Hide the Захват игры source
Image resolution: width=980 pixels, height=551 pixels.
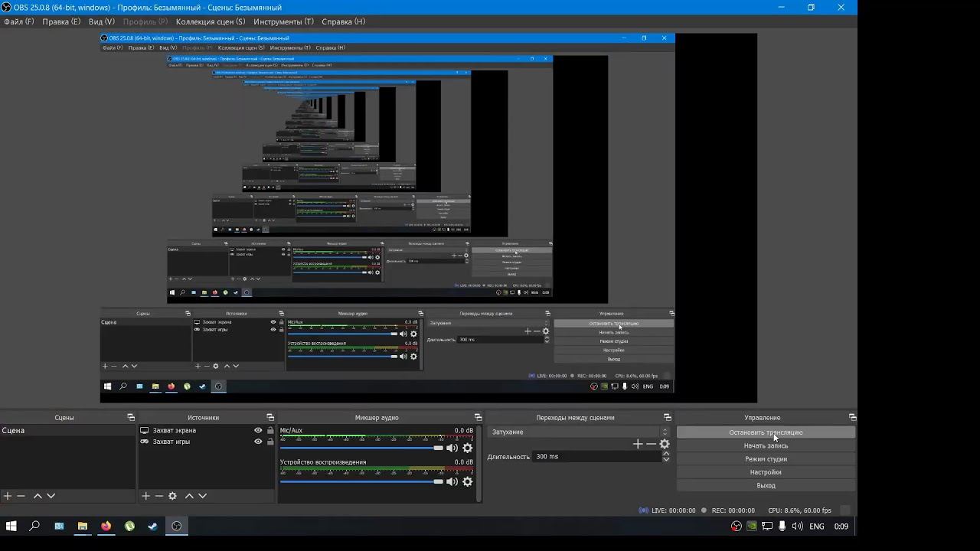point(258,442)
